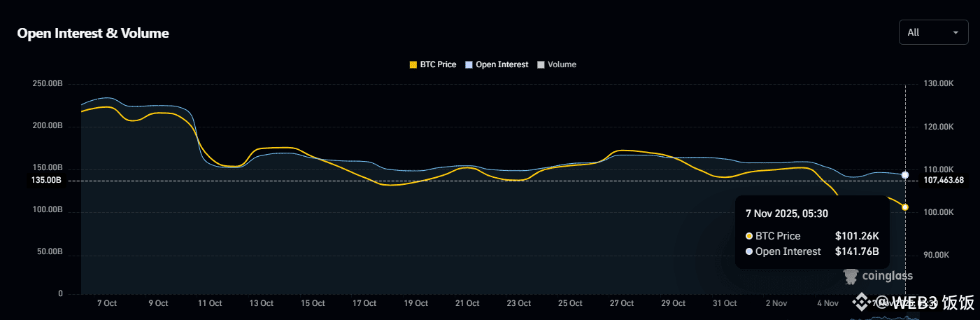
Task: Click the 110.00K right axis label
Action: point(939,169)
